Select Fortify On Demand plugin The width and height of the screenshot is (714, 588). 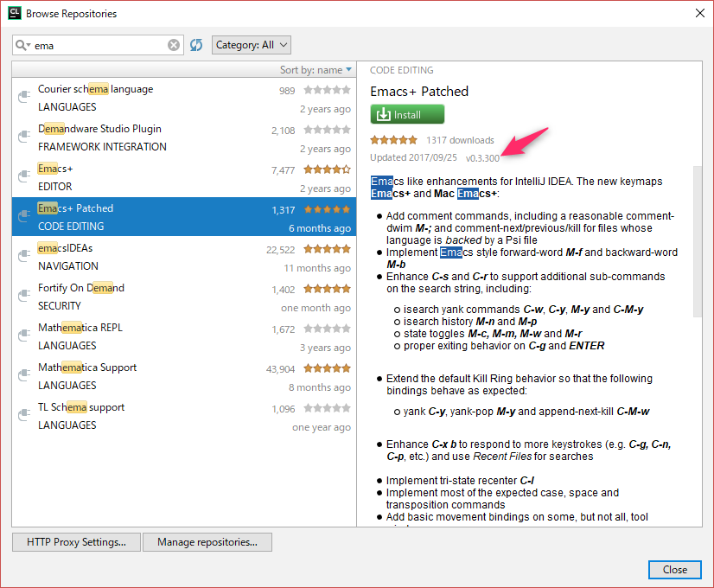tap(184, 297)
